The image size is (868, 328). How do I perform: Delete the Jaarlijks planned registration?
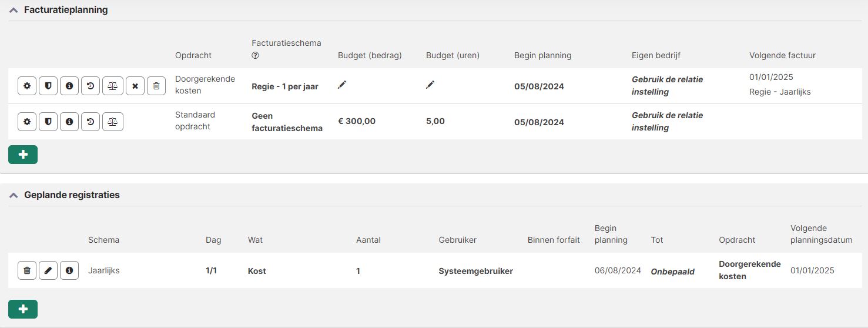coord(26,270)
